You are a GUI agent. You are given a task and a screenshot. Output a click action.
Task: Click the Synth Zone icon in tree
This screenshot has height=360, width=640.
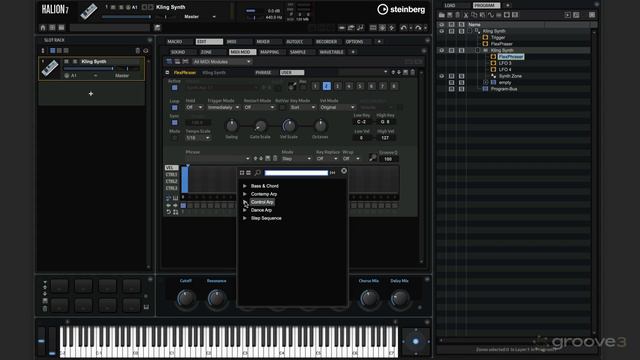[493, 76]
